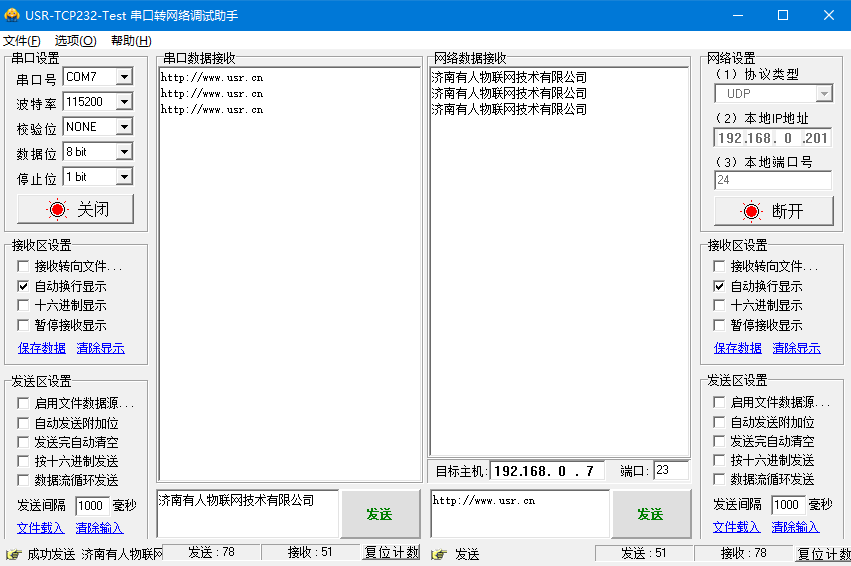Click 清除显示 link in network receive settings

(x=796, y=348)
